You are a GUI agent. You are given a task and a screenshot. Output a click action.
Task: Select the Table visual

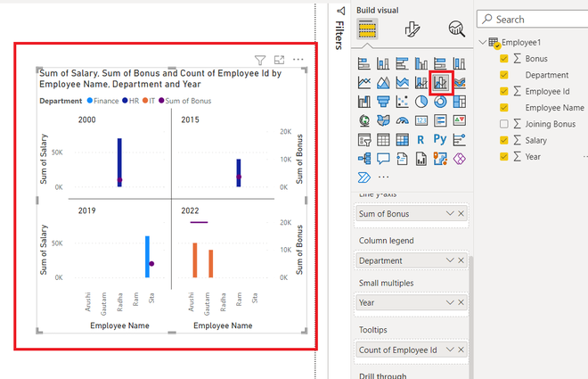pyautogui.click(x=383, y=140)
